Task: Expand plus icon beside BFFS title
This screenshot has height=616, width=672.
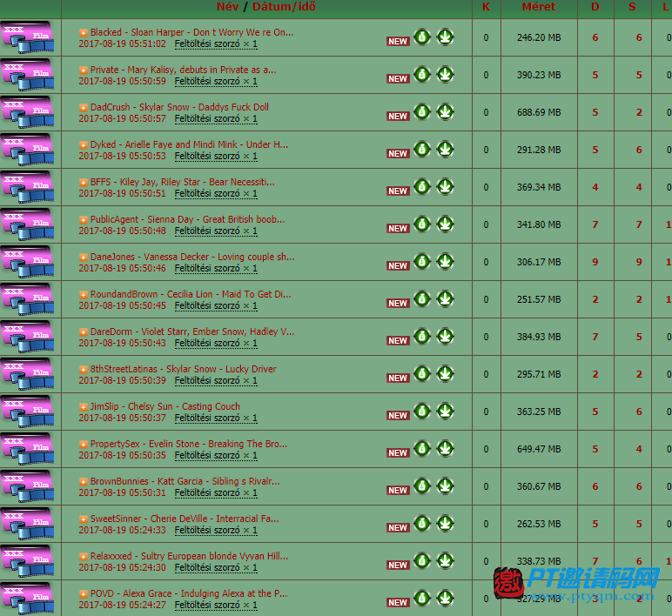Action: coord(84,182)
